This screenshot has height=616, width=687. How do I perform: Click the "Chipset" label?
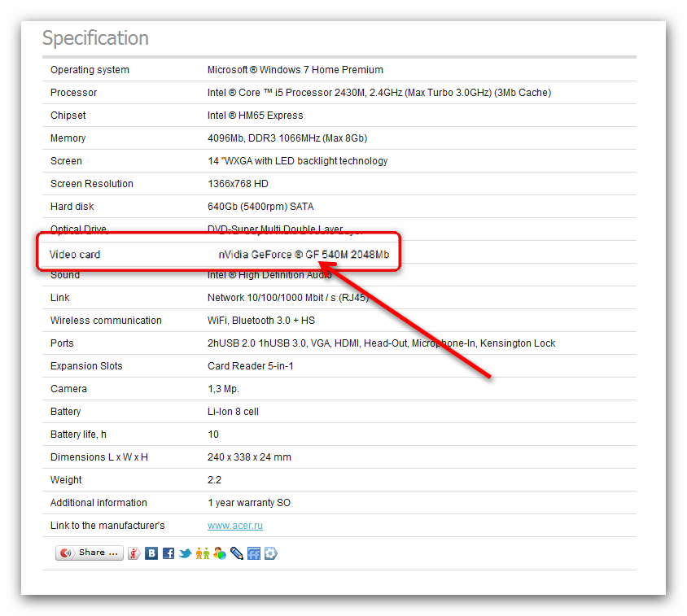[x=68, y=116]
